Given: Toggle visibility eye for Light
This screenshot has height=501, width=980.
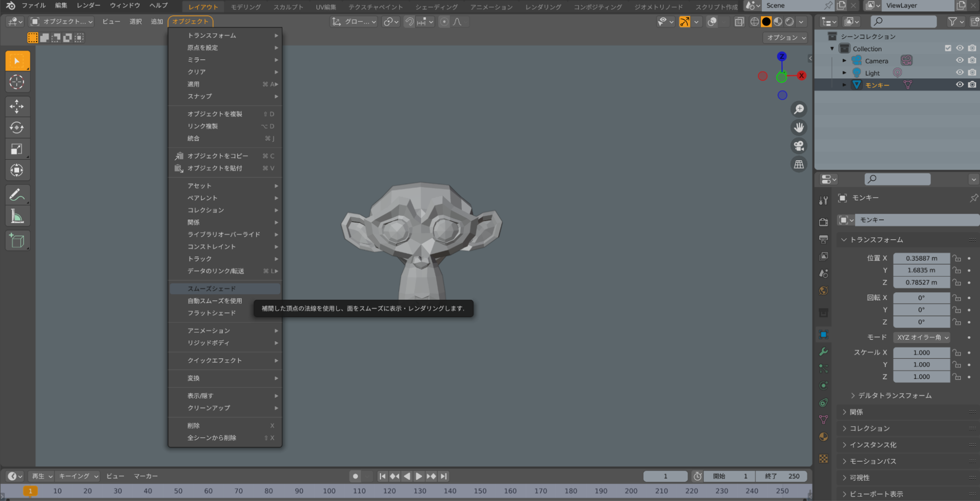Looking at the screenshot, I should pos(960,73).
